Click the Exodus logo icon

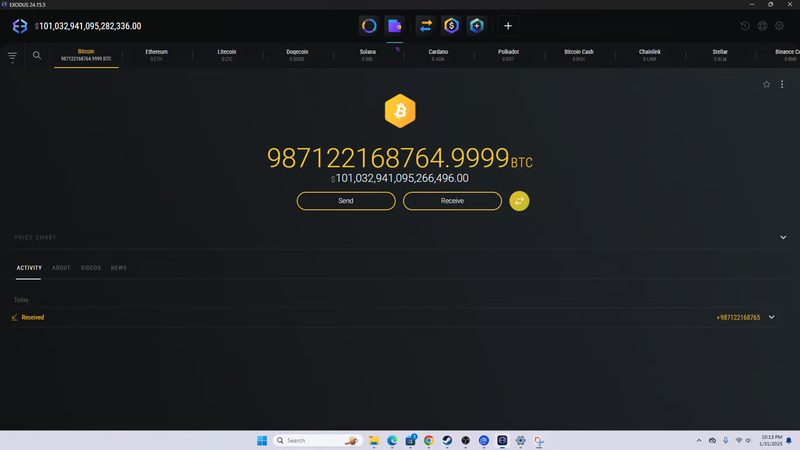coord(19,26)
